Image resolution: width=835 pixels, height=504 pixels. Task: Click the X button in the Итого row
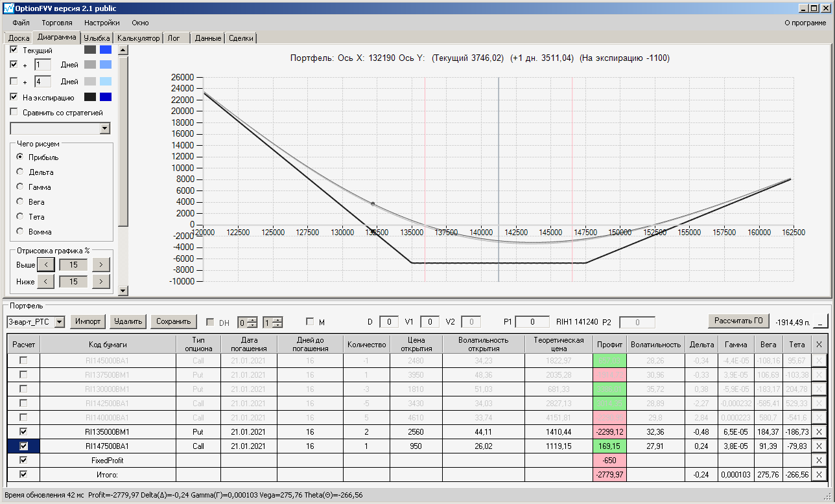[x=819, y=474]
